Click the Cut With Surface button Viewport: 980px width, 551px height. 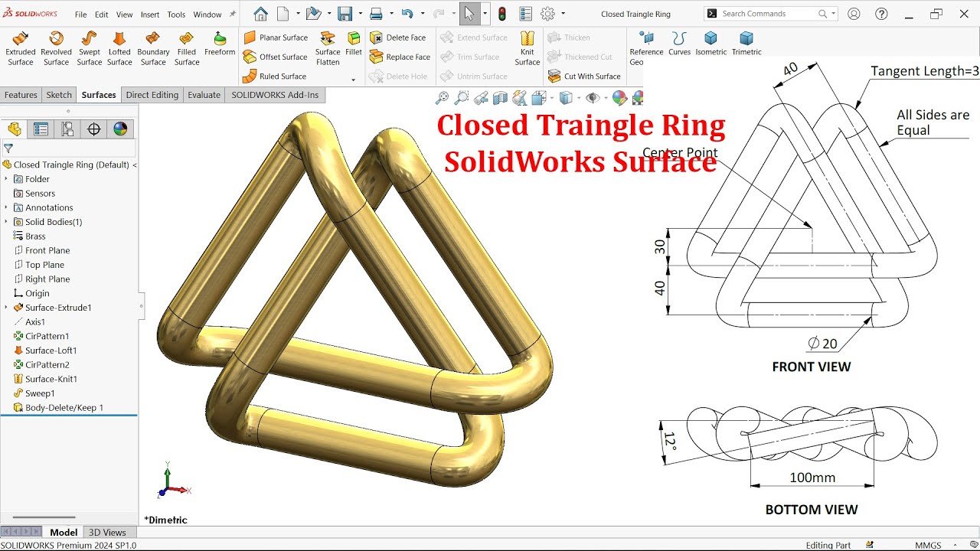[x=584, y=77]
